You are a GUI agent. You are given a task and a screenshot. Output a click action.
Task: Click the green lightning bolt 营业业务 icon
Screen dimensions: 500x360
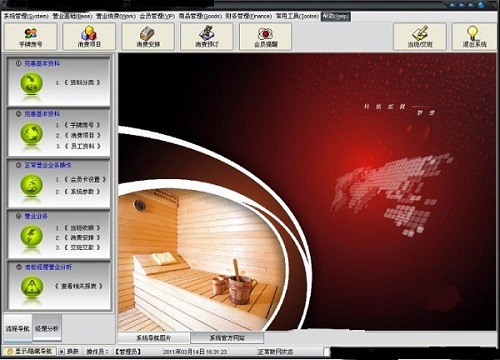click(x=32, y=236)
